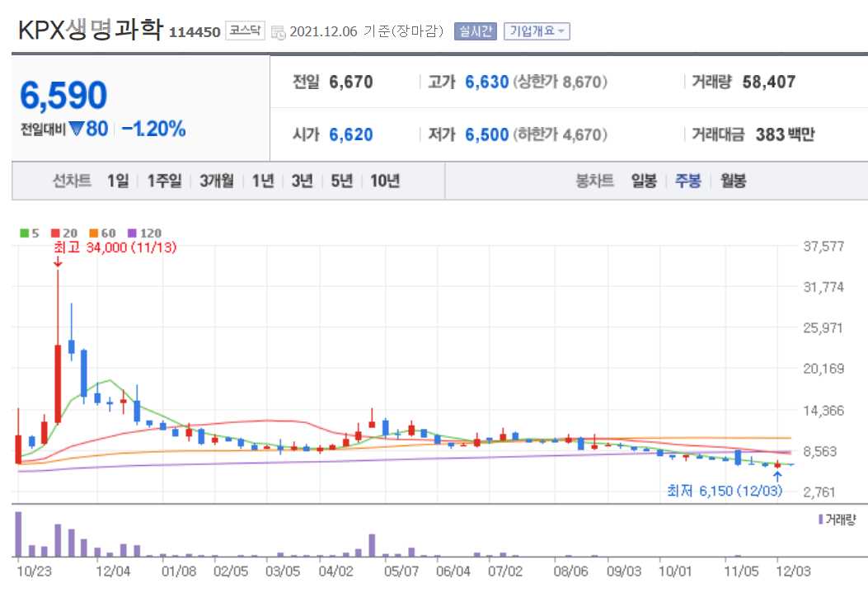868x593 pixels.
Task: Select the 3개월 three-month period tab
Action: click(x=216, y=181)
